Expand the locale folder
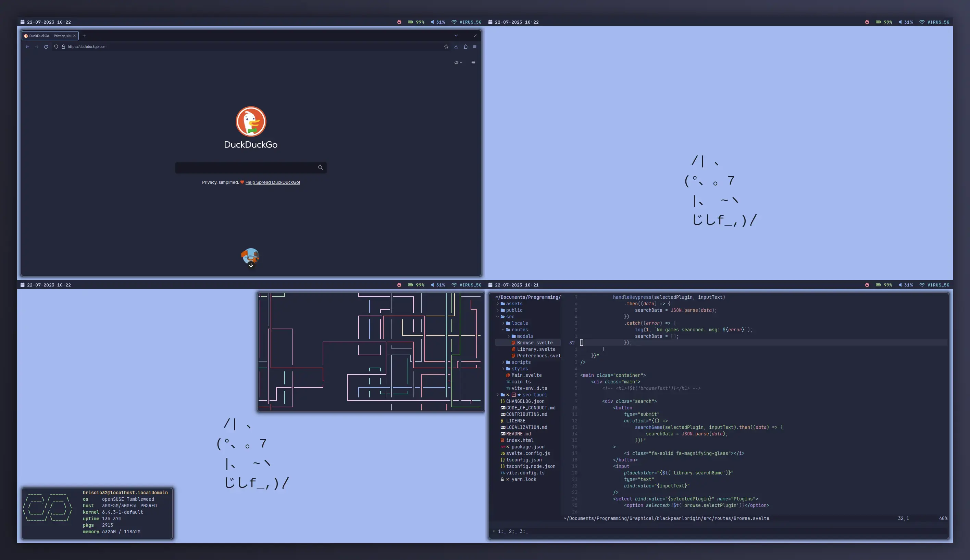The image size is (970, 560). tap(503, 323)
